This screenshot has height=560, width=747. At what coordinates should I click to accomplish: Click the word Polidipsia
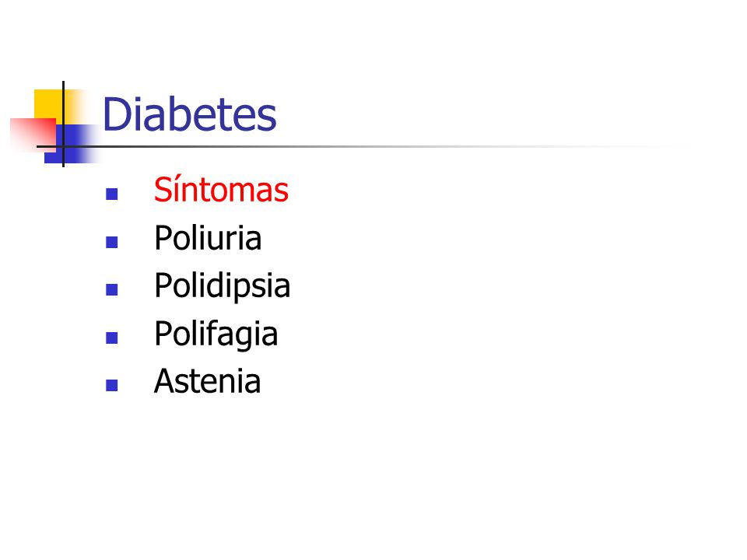(x=222, y=285)
